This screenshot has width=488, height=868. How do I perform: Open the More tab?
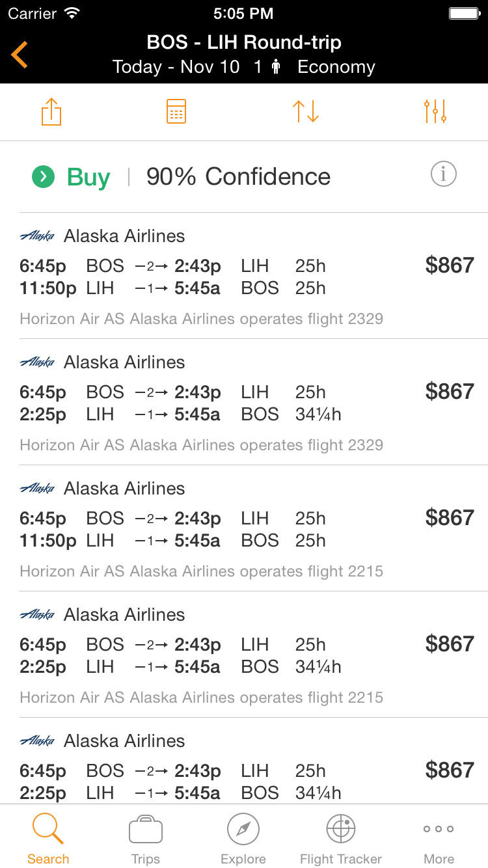439,839
